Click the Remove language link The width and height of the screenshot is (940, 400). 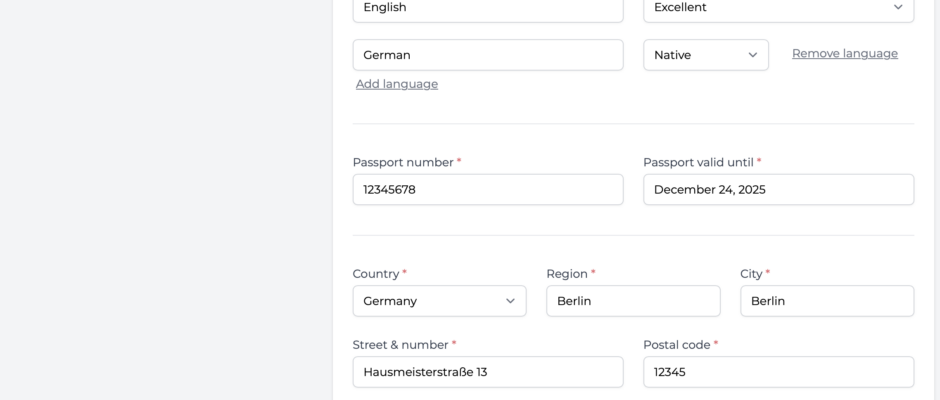point(845,53)
